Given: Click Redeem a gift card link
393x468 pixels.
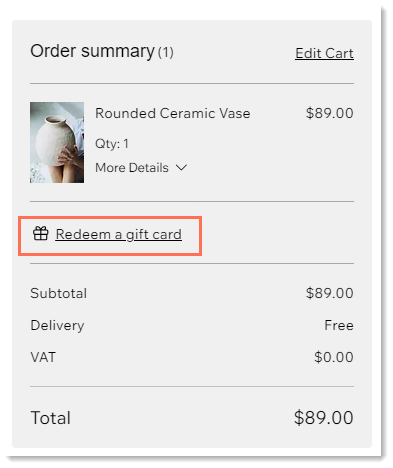Looking at the screenshot, I should (119, 235).
